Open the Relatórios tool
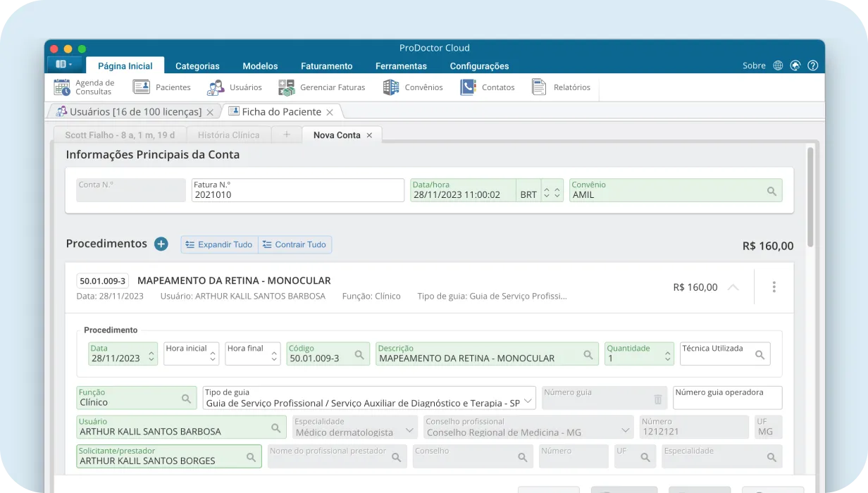The image size is (868, 493). (539, 87)
